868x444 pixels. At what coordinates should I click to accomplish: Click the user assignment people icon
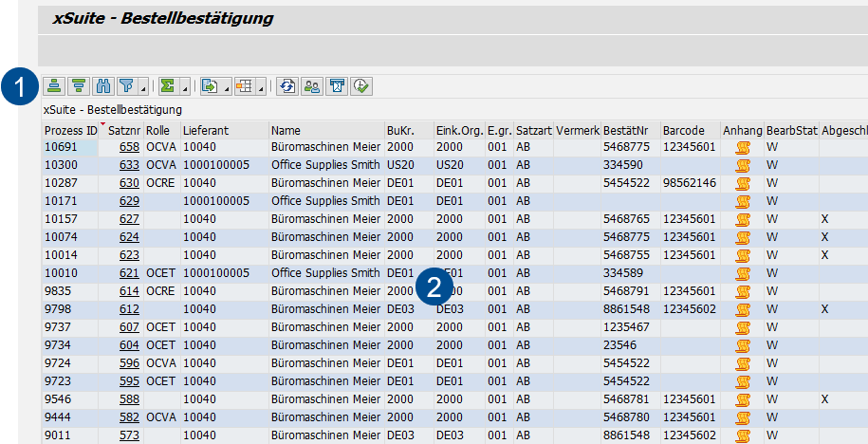tap(311, 86)
